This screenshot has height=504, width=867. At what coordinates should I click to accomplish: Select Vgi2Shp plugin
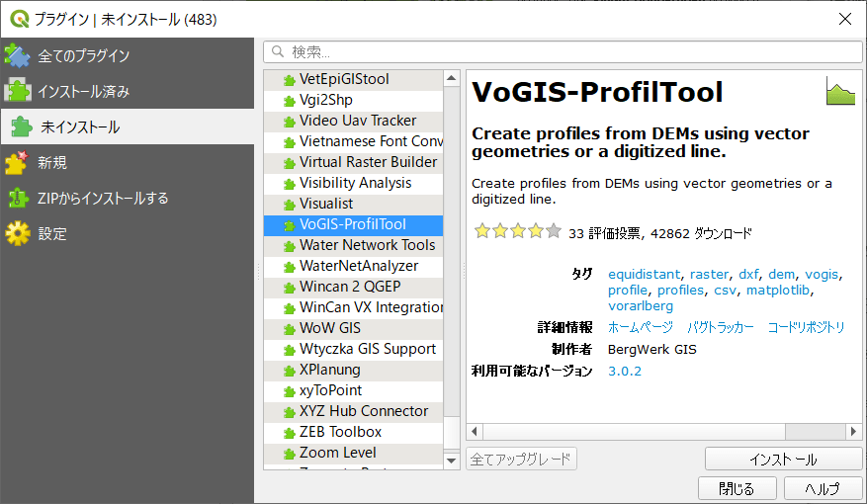point(353,100)
